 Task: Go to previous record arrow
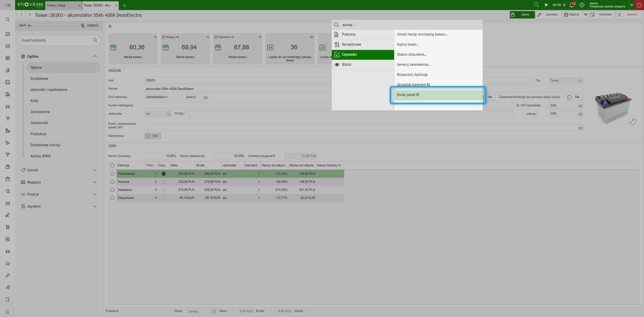[21, 15]
